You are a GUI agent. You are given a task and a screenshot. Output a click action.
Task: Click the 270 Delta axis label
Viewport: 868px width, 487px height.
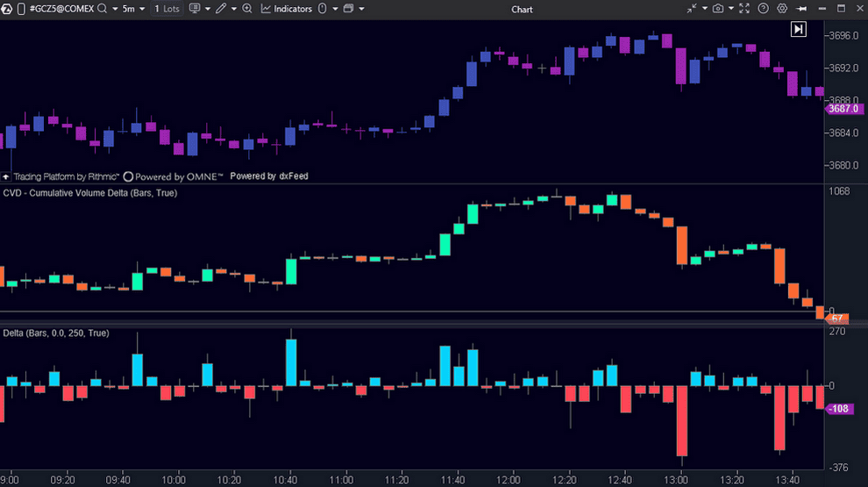837,332
